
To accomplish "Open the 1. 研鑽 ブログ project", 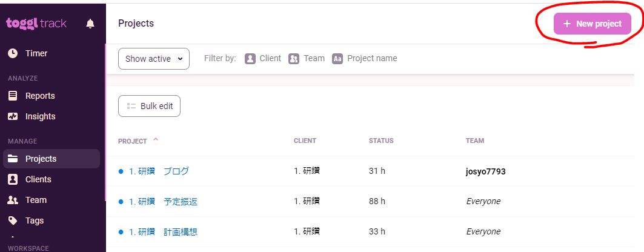I will [x=159, y=171].
